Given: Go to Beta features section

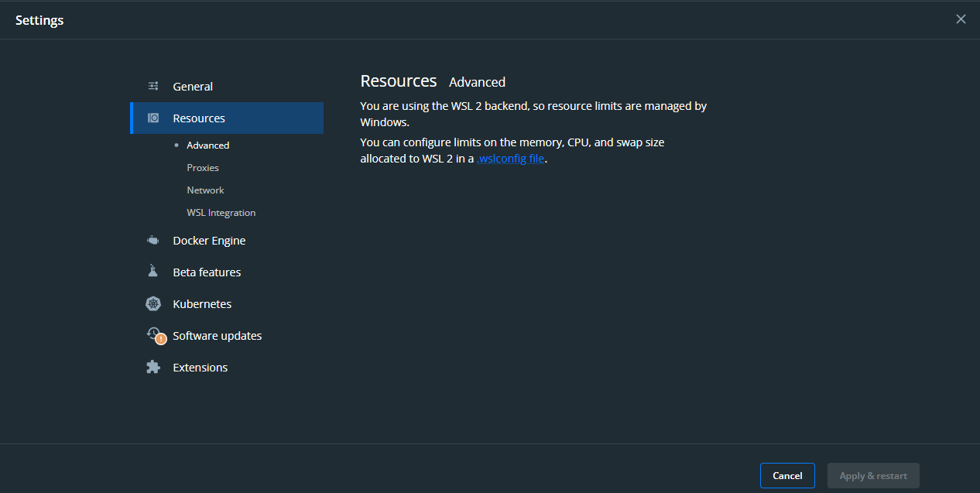Looking at the screenshot, I should [207, 272].
